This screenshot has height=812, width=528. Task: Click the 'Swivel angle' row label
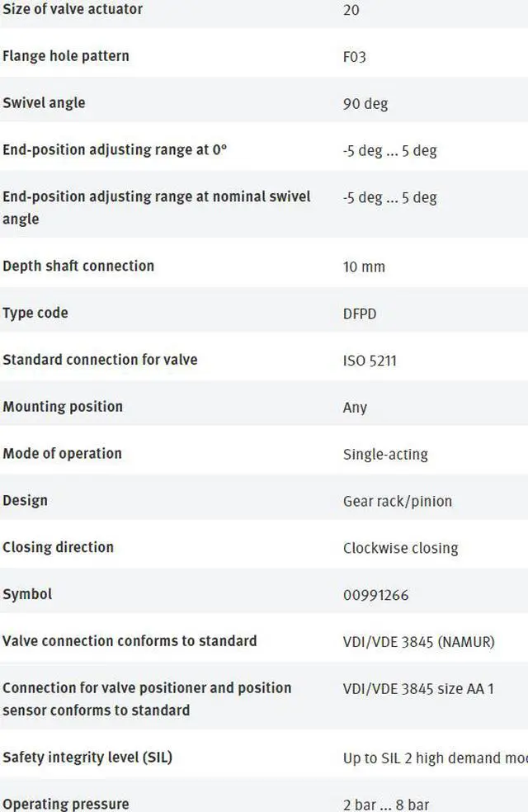pyautogui.click(x=44, y=103)
